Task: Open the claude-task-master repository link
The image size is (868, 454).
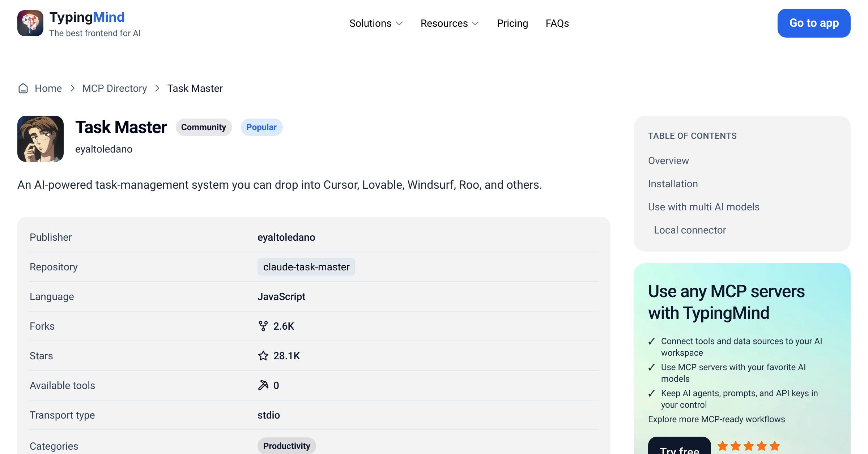Action: coord(306,267)
